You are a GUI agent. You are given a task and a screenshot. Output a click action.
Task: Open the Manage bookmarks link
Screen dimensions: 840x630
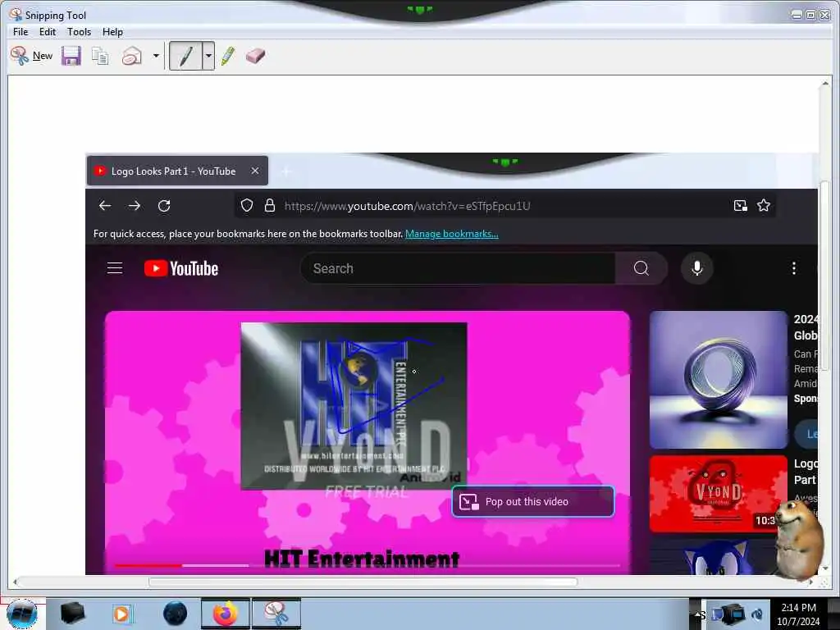tap(452, 234)
